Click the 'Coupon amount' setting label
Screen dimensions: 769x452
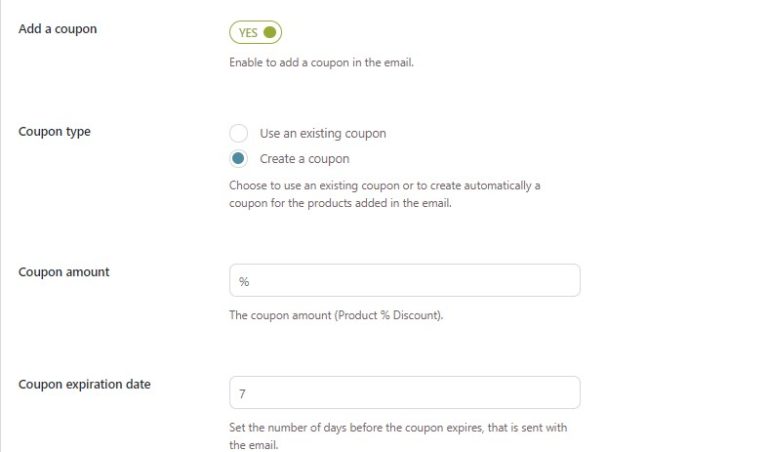tap(64, 271)
